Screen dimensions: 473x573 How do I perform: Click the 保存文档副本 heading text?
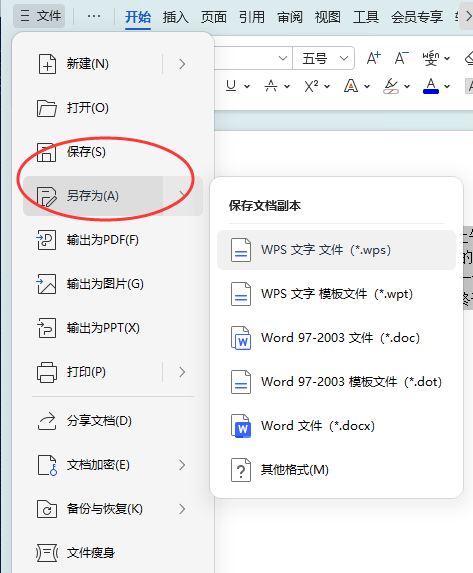pyautogui.click(x=265, y=206)
